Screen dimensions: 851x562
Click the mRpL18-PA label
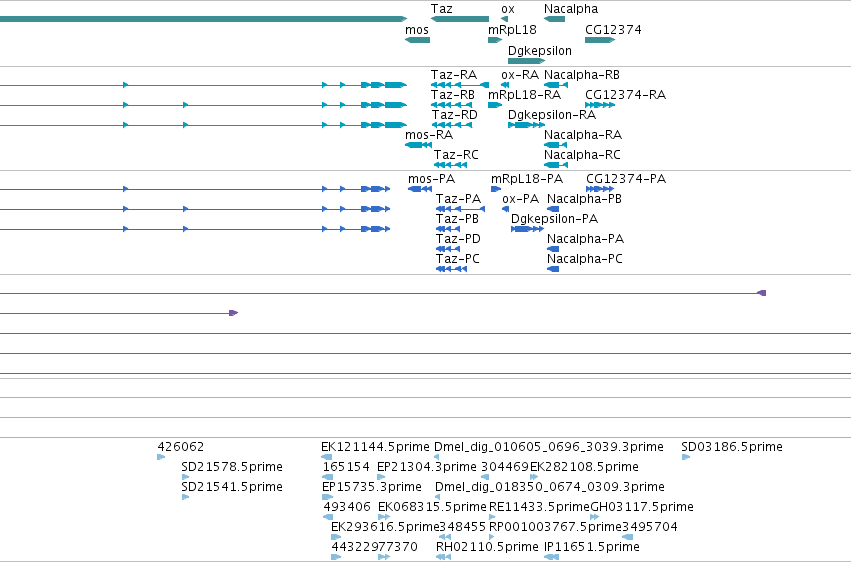[527, 178]
